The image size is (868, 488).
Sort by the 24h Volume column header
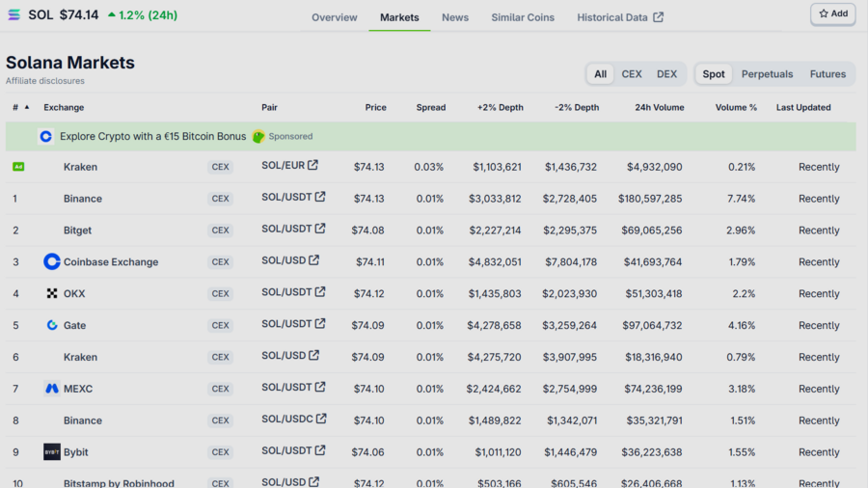660,107
